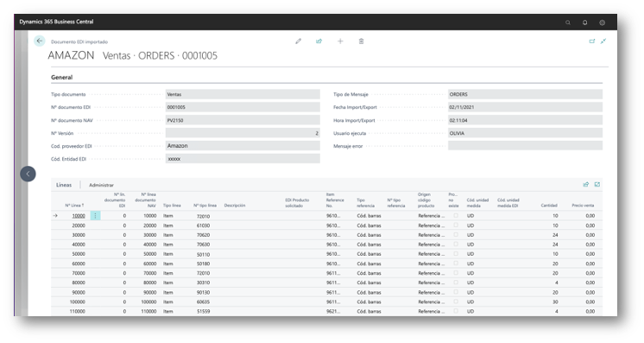Open the Administrar menu
644x343 pixels.
click(x=102, y=185)
